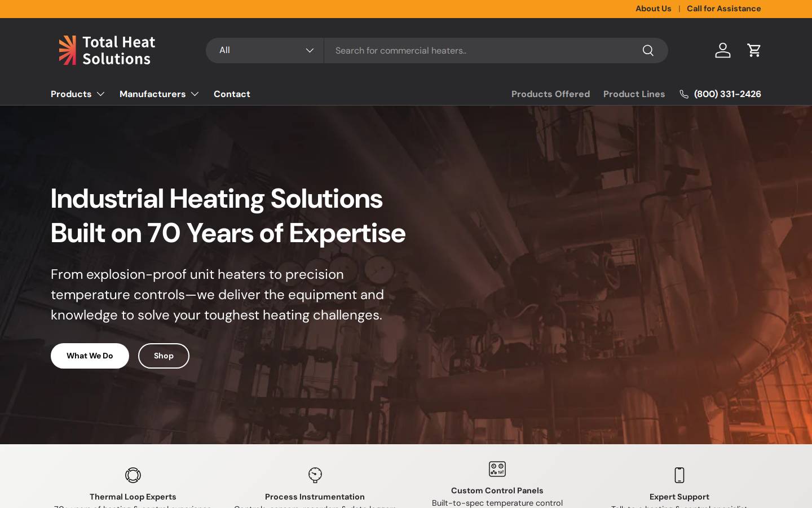Open the About Us link
Screen dimensions: 812x508
(x=654, y=8)
